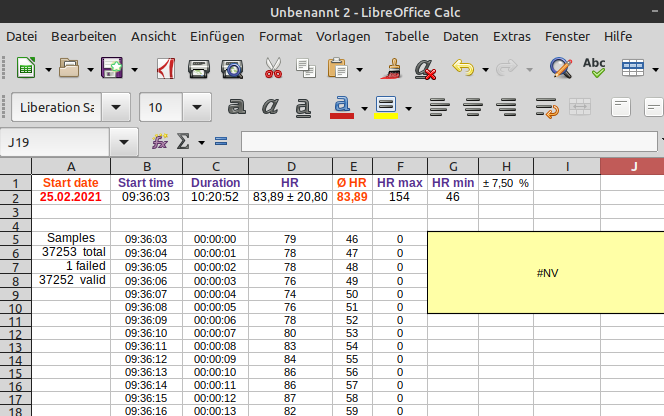The image size is (664, 416).
Task: Click the Name Box showing J19
Action: 55,142
